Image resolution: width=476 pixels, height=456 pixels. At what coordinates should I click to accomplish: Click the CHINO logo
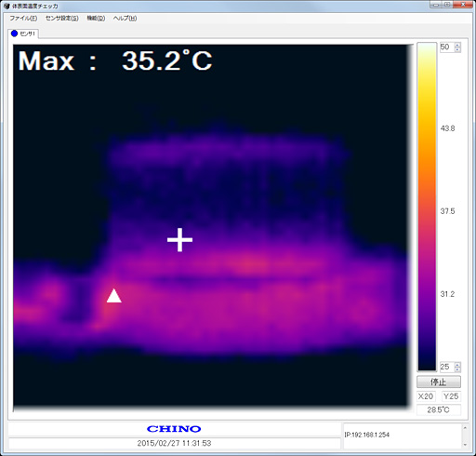pyautogui.click(x=174, y=429)
